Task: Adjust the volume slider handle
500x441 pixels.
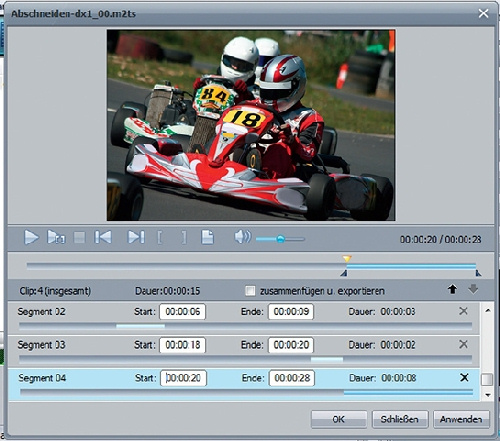Action: 281,239
